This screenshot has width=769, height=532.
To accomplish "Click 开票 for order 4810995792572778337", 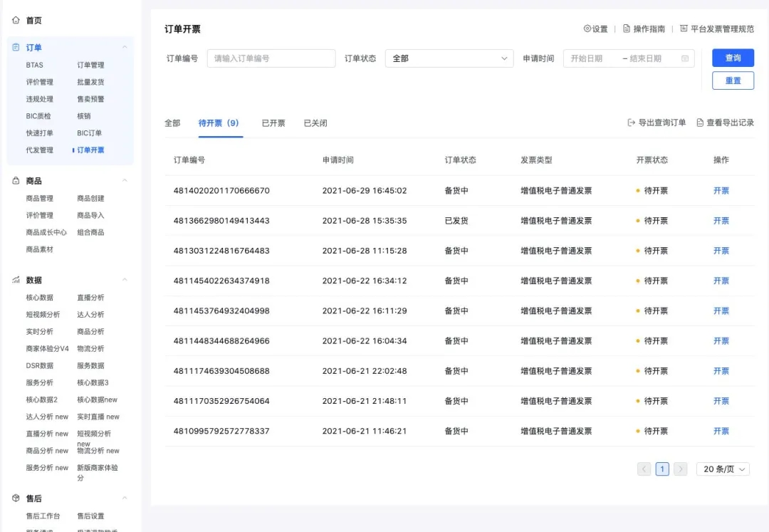I will (x=721, y=431).
